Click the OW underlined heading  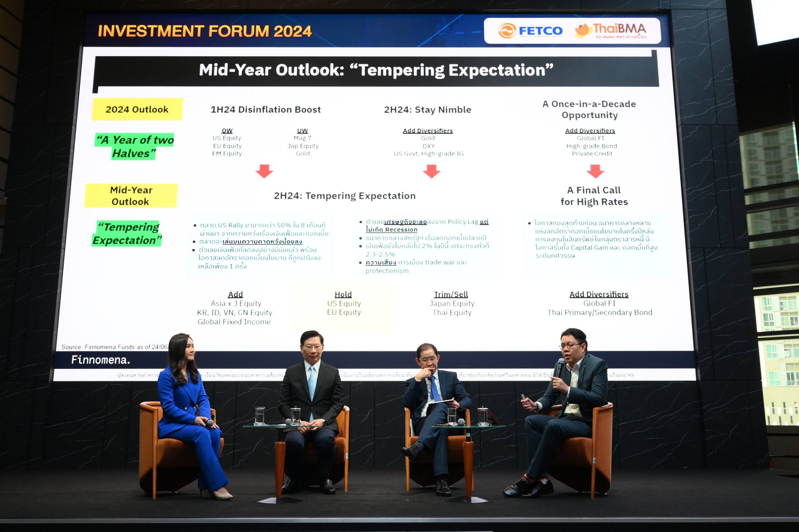pos(227,131)
